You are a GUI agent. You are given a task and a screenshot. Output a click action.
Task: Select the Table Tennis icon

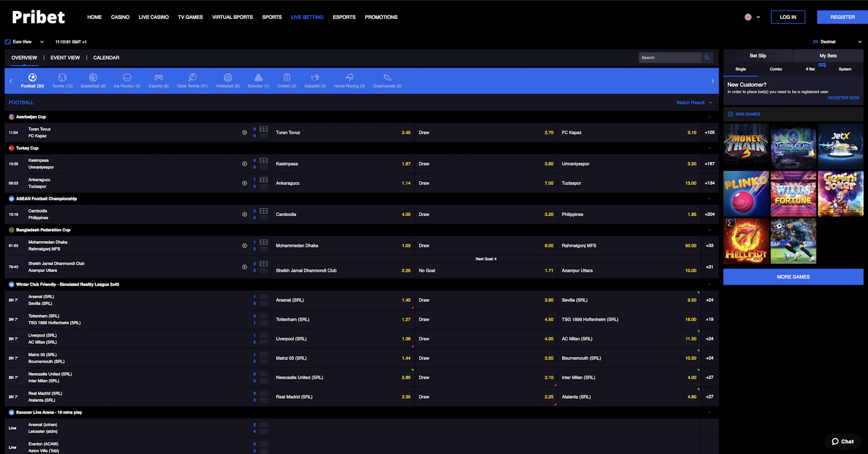192,78
